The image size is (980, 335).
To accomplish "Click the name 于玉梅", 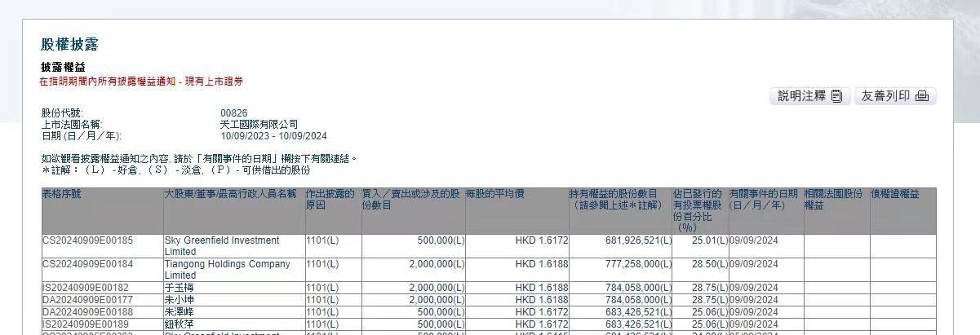I will (x=179, y=288).
